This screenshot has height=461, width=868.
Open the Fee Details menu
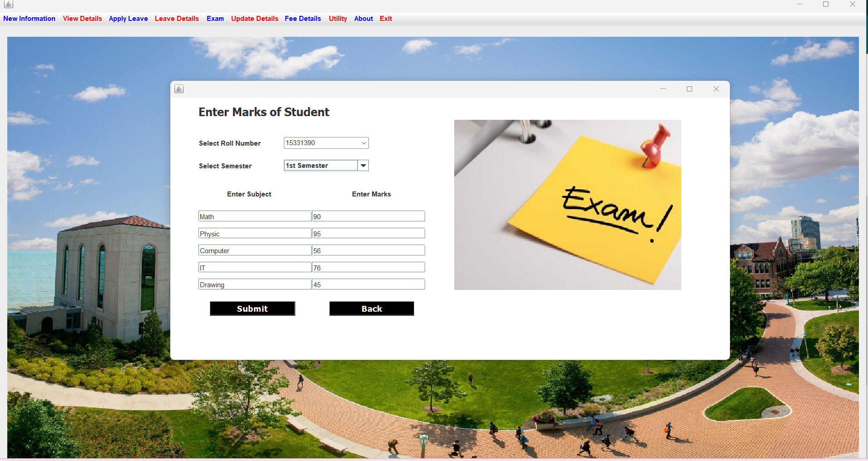303,19
